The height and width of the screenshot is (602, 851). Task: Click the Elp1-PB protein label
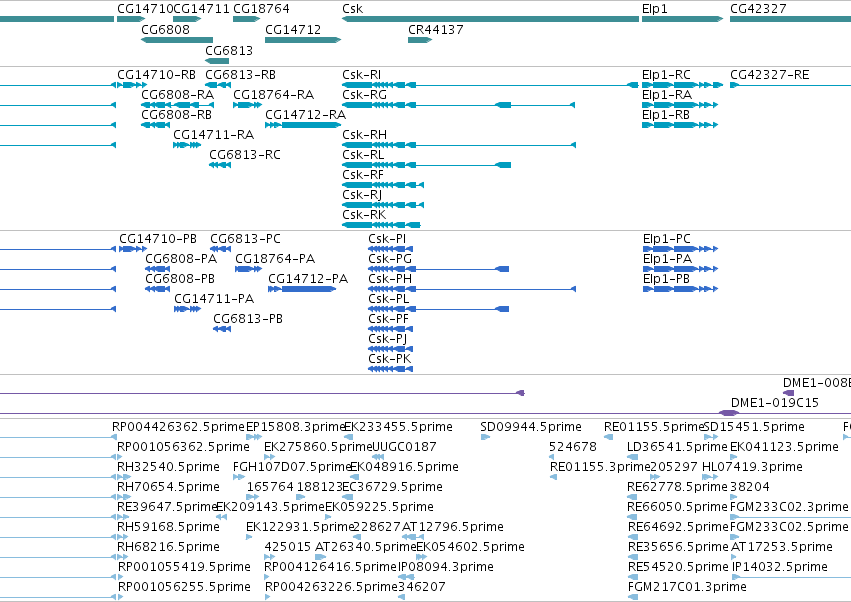(666, 279)
